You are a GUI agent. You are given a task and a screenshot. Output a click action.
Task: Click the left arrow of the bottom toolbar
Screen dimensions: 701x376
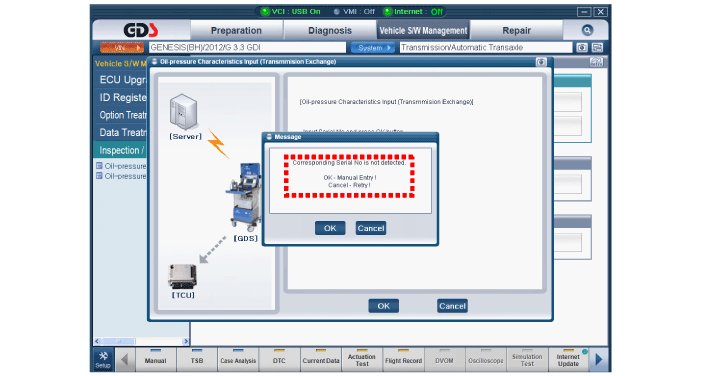click(125, 359)
